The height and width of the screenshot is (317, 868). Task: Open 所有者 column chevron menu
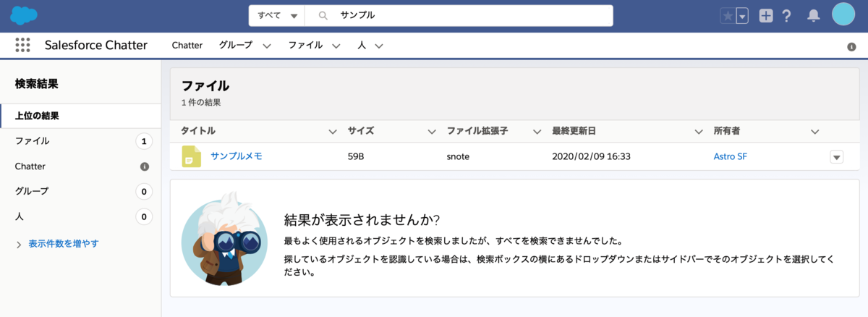815,132
